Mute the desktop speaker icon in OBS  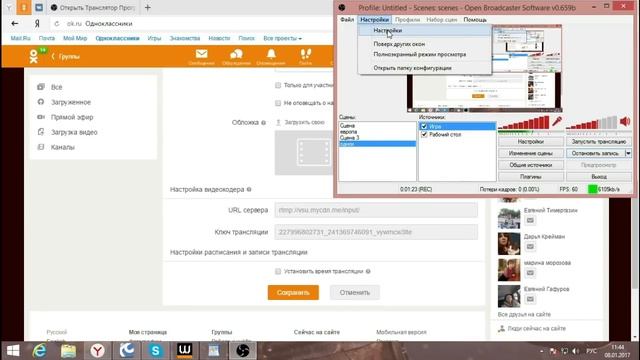[x=625, y=121]
